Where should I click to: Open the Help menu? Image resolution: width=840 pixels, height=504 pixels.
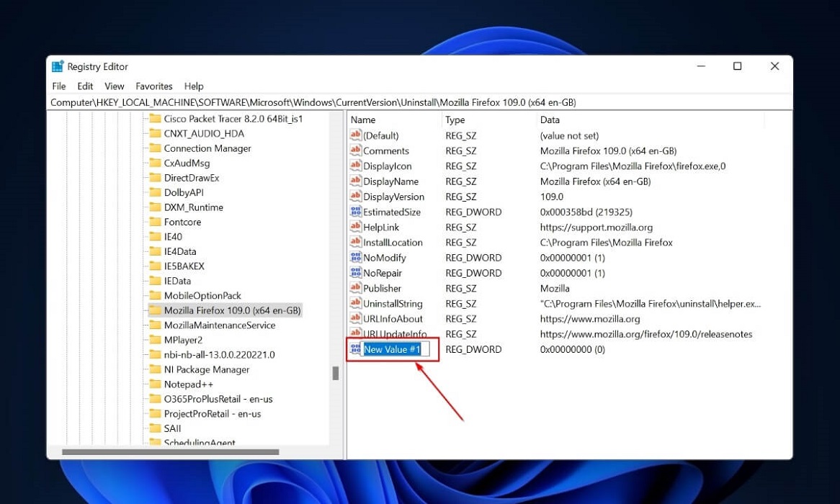(x=194, y=86)
